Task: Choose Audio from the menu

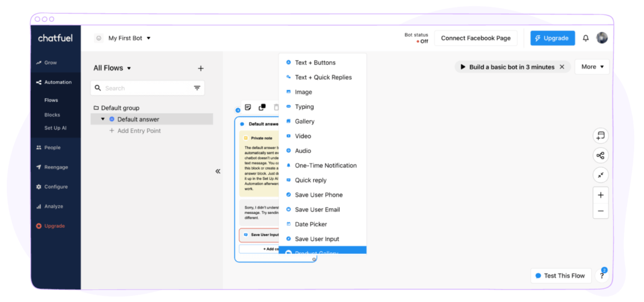Action: point(323,151)
